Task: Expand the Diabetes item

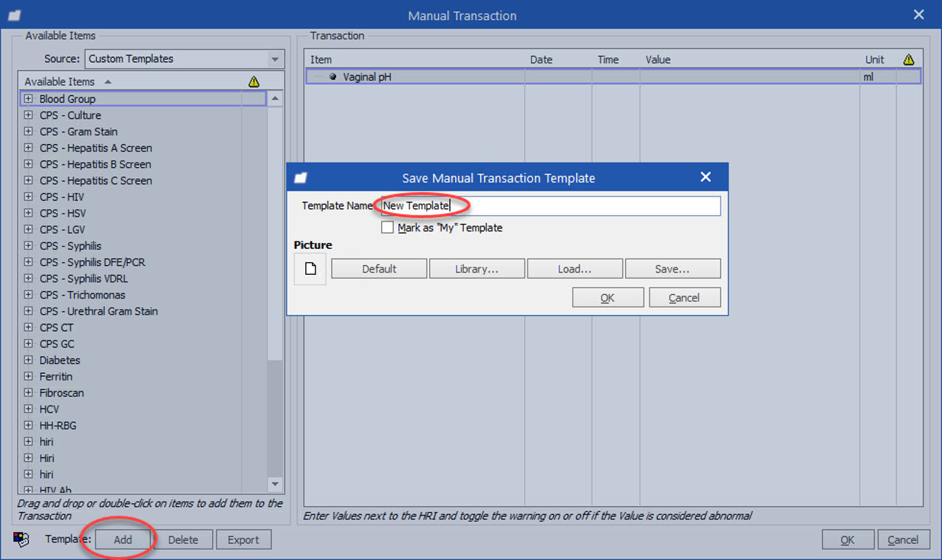Action: pyautogui.click(x=28, y=360)
